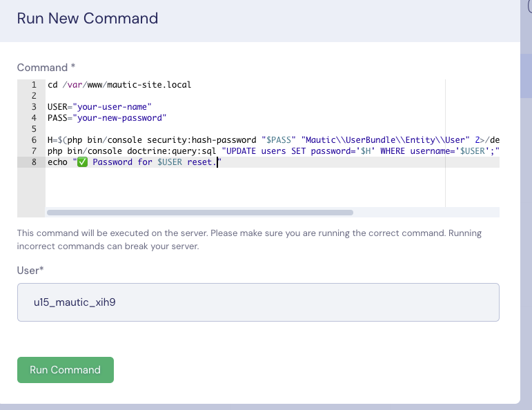This screenshot has height=410, width=532.
Task: Select line number 7 in the gutter
Action: [x=34, y=151]
